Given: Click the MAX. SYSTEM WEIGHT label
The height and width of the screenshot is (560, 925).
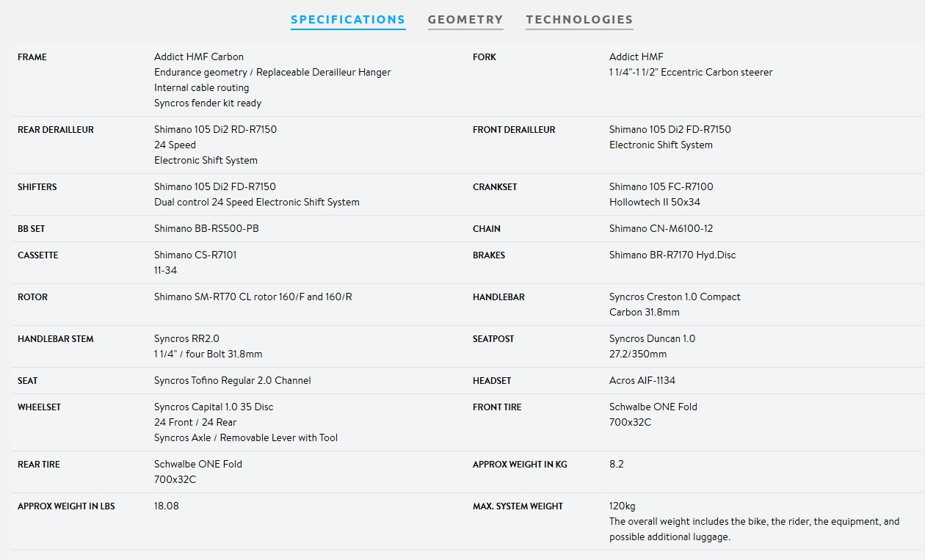Looking at the screenshot, I should click(x=518, y=506).
